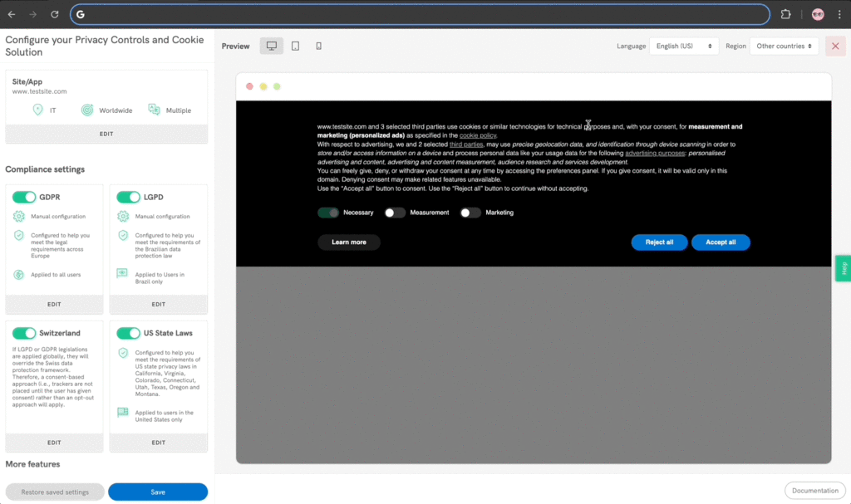The height and width of the screenshot is (504, 851).
Task: Open the Language dropdown
Action: coord(684,46)
